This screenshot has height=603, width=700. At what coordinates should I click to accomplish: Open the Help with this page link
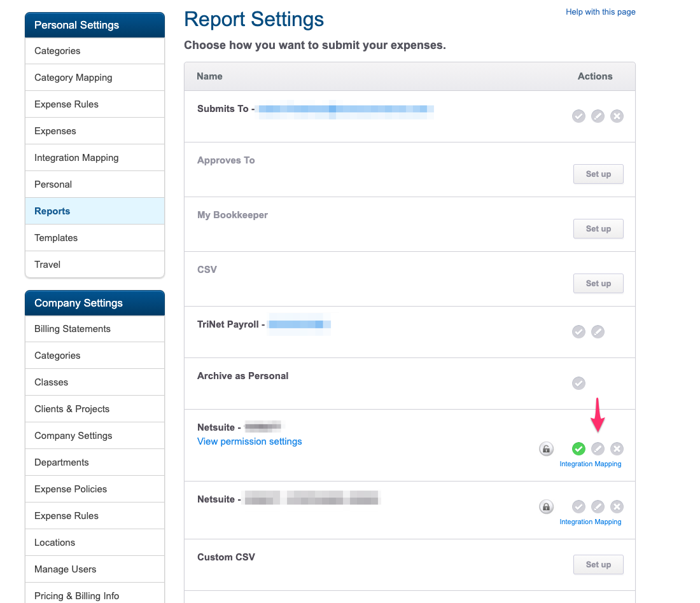(600, 12)
